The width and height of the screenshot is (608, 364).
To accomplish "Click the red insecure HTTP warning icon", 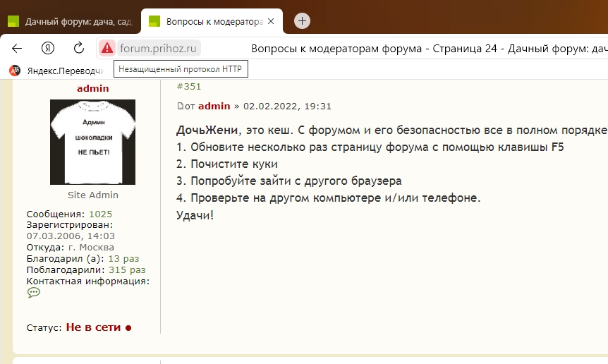I will (107, 48).
